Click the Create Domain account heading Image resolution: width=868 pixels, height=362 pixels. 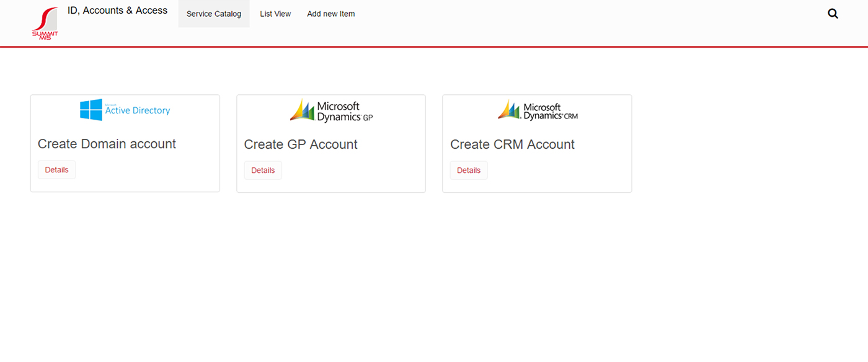point(107,144)
